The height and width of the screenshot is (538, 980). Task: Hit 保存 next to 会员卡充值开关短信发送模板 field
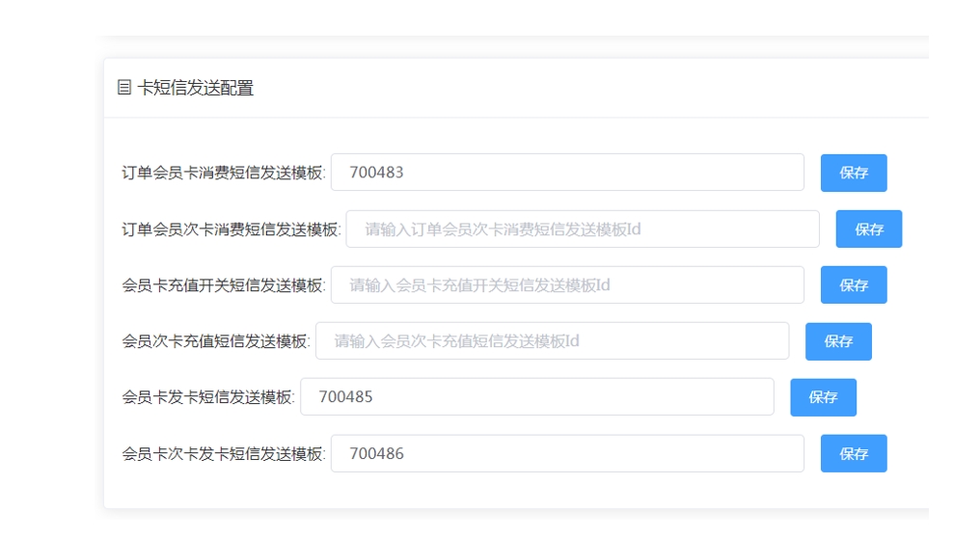click(854, 285)
